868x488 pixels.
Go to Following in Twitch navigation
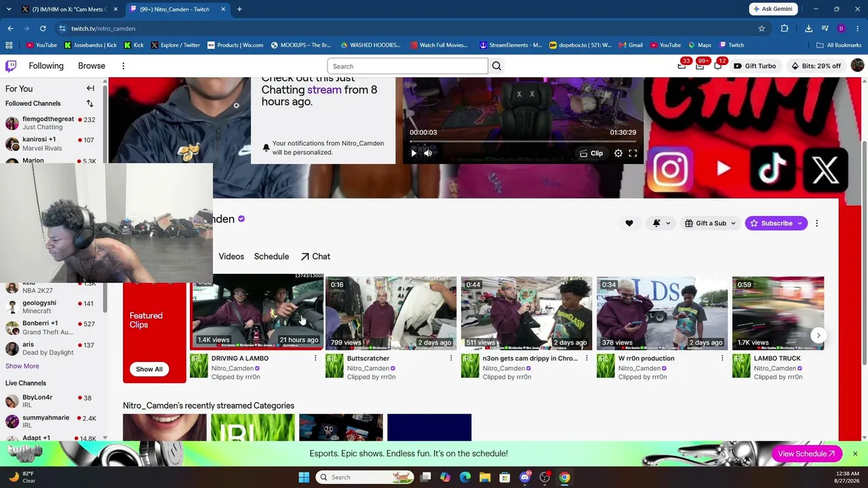(46, 66)
